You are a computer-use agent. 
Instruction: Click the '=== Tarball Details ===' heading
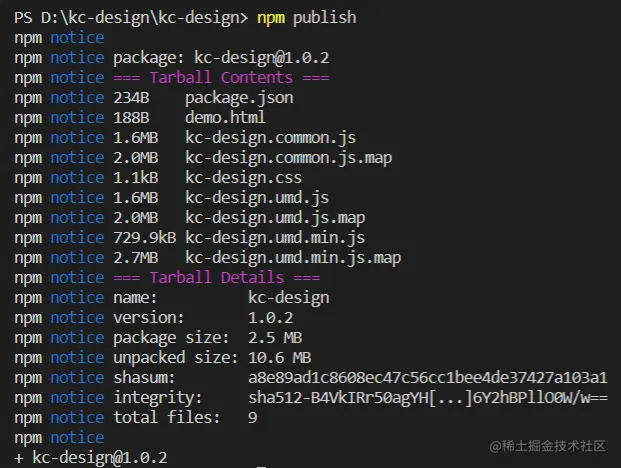(217, 278)
